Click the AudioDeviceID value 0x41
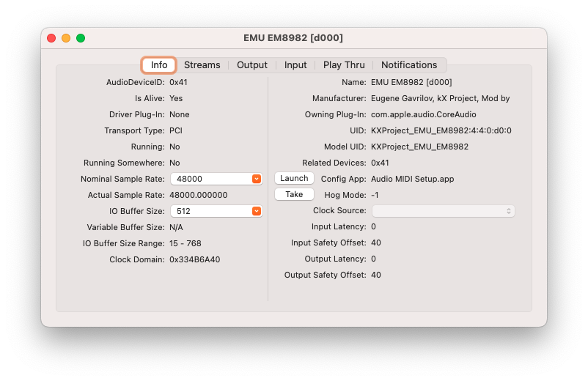The image size is (588, 381). pos(178,82)
